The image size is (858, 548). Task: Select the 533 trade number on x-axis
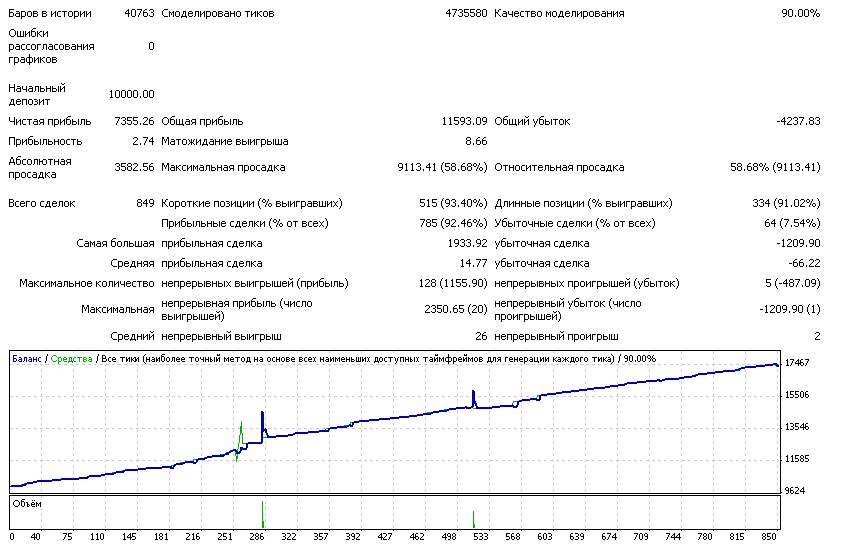point(480,537)
